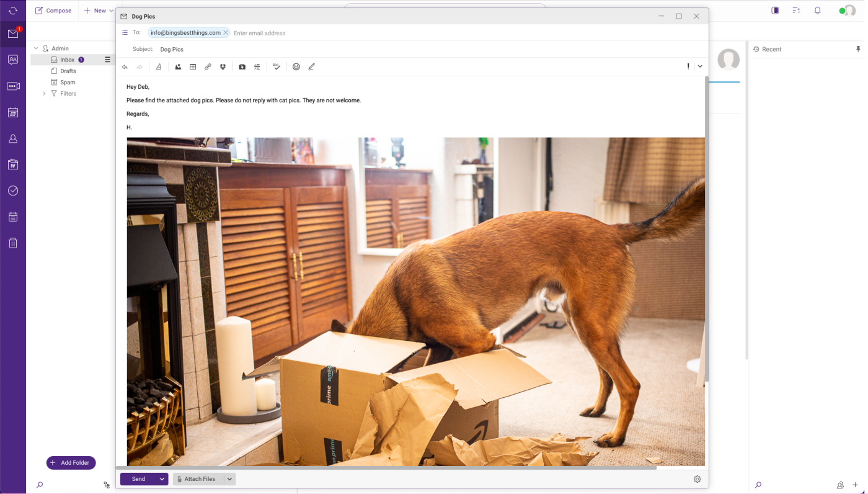Open text formatting (underlined A) options
The height and width of the screenshot is (494, 868).
pyautogui.click(x=159, y=67)
